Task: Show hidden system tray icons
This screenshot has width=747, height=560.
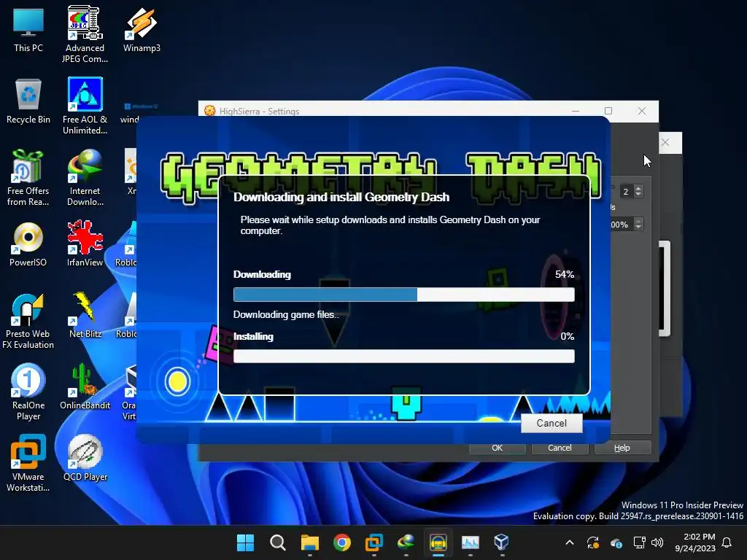Action: click(x=569, y=542)
